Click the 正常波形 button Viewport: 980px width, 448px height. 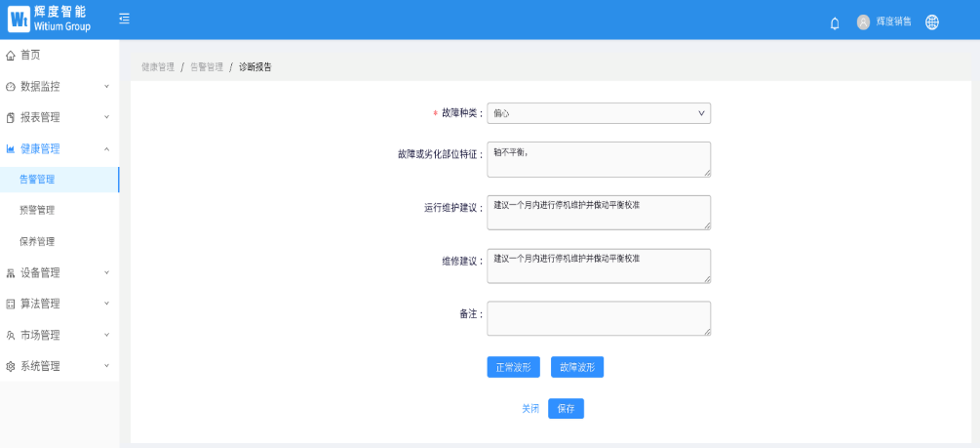coord(513,367)
